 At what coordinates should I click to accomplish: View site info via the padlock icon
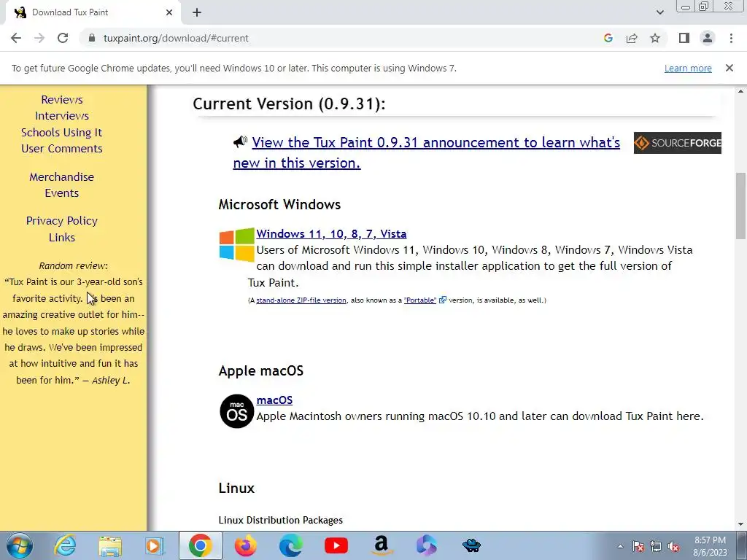click(92, 38)
